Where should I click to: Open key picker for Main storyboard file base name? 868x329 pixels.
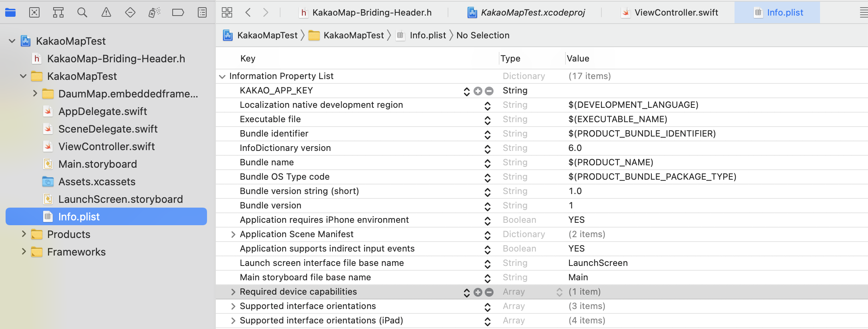pyautogui.click(x=488, y=278)
